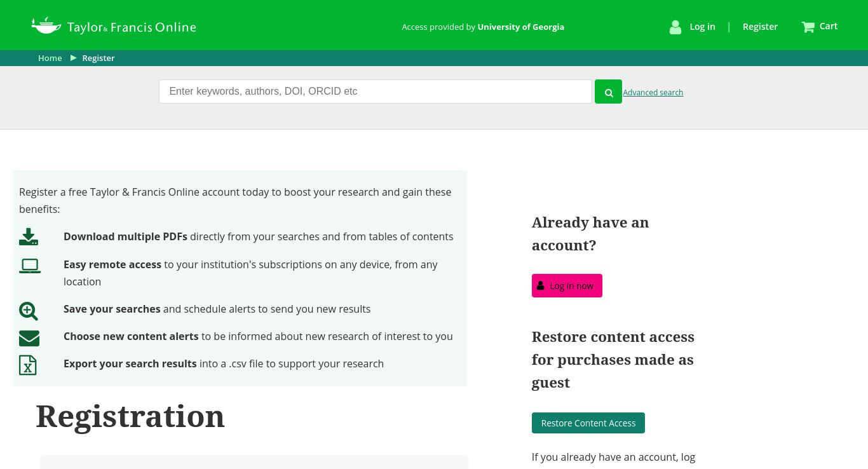Click 'Choose new content alerts' benefit text
This screenshot has height=469, width=868.
[x=131, y=336]
